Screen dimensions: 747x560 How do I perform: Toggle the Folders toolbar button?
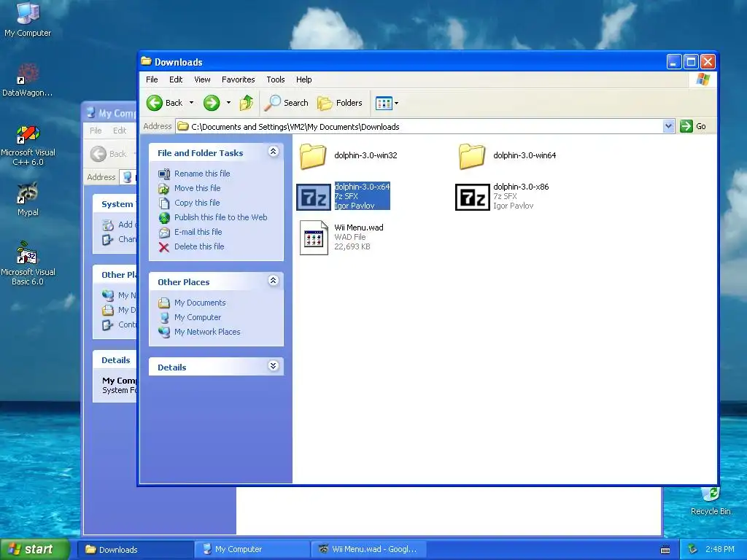pos(340,103)
